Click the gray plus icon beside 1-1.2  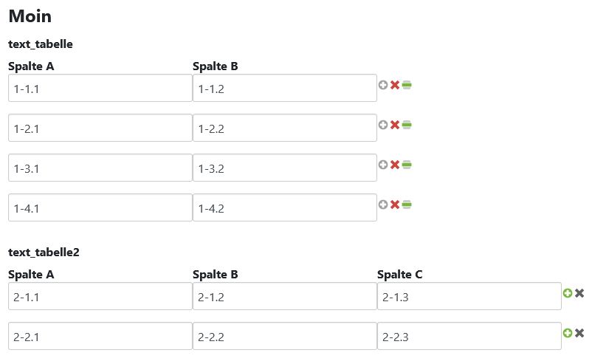(383, 85)
